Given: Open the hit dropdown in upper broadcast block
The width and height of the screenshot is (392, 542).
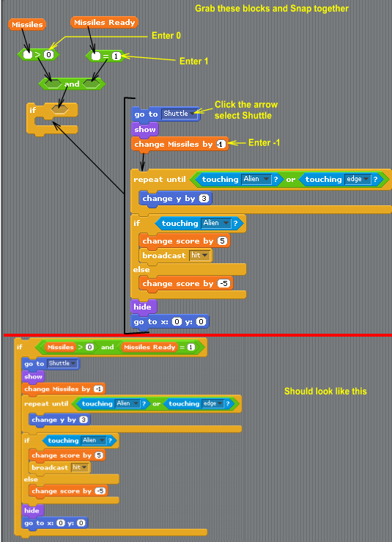Looking at the screenshot, I should click(x=199, y=256).
